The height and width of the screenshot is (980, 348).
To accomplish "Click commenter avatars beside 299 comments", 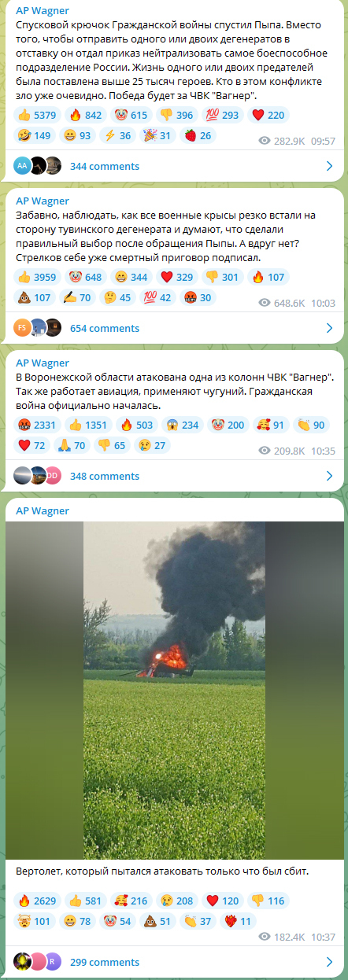I will coord(37,962).
